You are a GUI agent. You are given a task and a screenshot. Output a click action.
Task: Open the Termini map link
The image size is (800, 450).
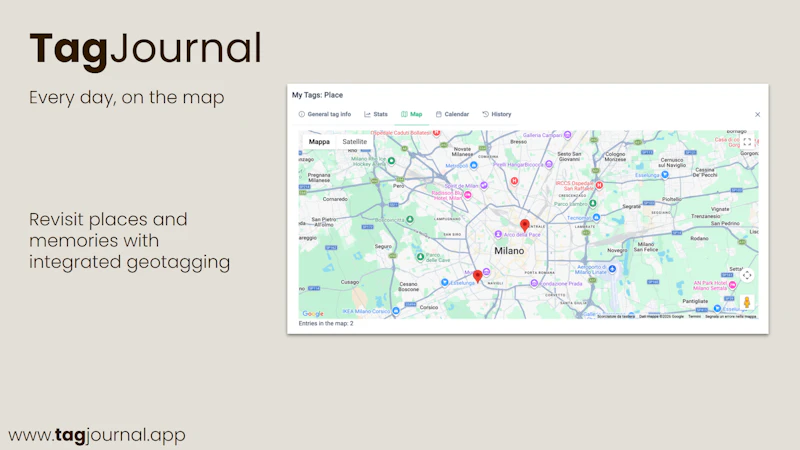[694, 316]
